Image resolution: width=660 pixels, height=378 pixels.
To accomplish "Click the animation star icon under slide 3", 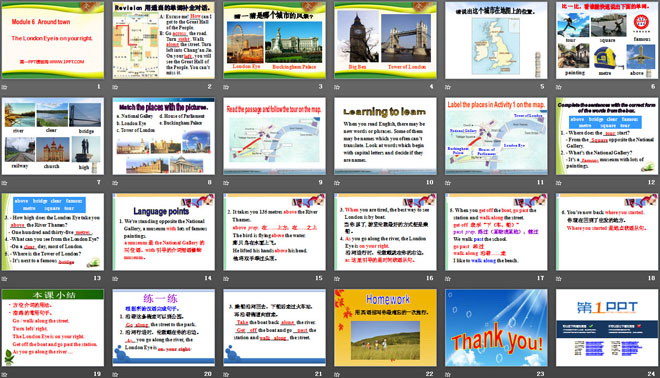I will point(226,87).
